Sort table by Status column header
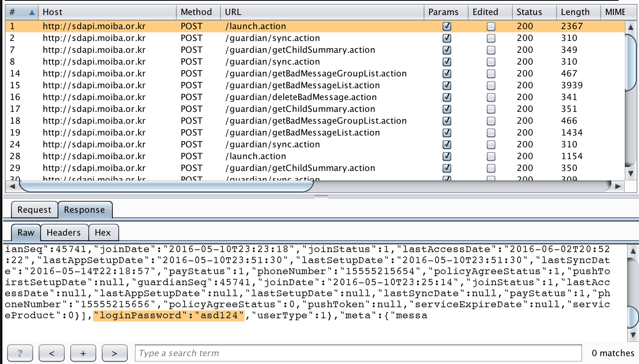The width and height of the screenshot is (639, 364). 529,12
